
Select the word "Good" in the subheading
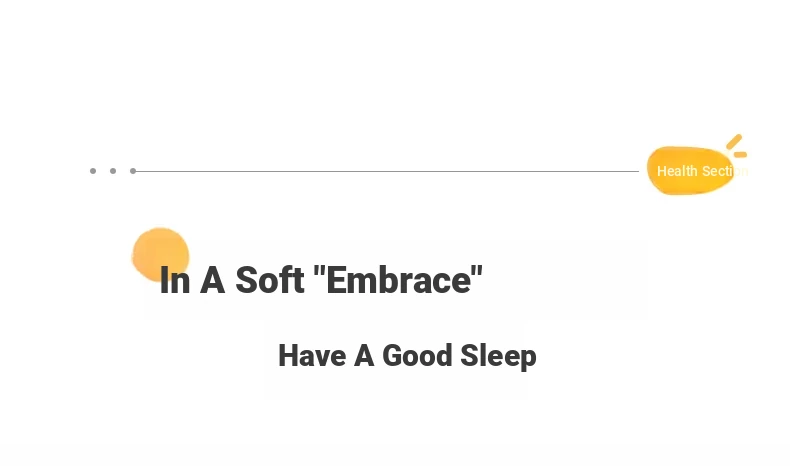coord(417,356)
